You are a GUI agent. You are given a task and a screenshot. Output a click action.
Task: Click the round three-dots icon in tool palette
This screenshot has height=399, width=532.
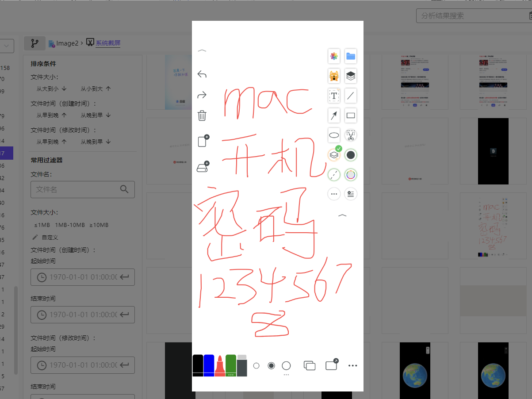pos(334,194)
